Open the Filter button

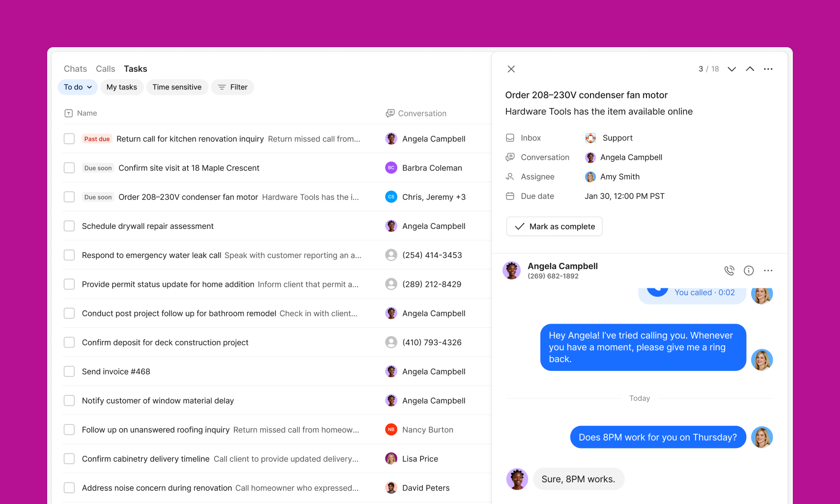[x=232, y=87]
